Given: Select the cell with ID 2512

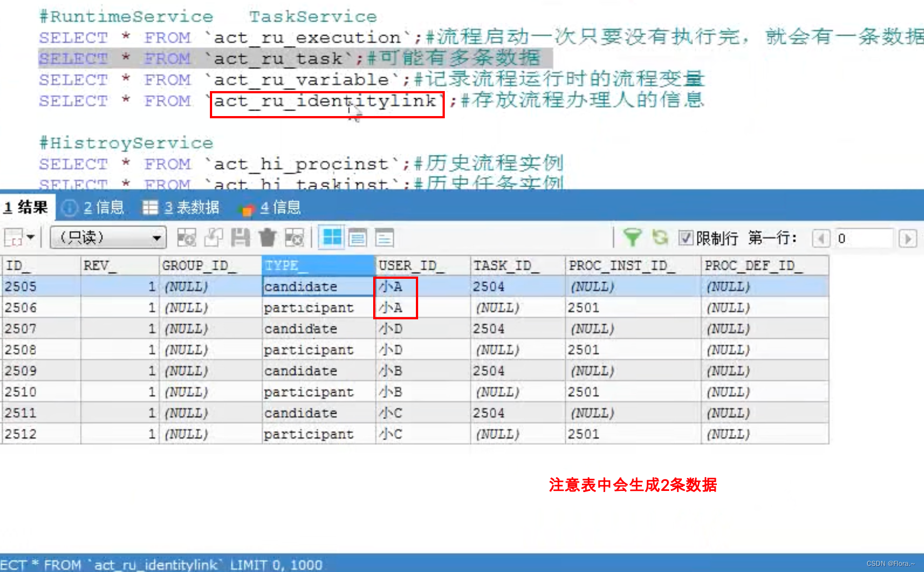Looking at the screenshot, I should [42, 434].
